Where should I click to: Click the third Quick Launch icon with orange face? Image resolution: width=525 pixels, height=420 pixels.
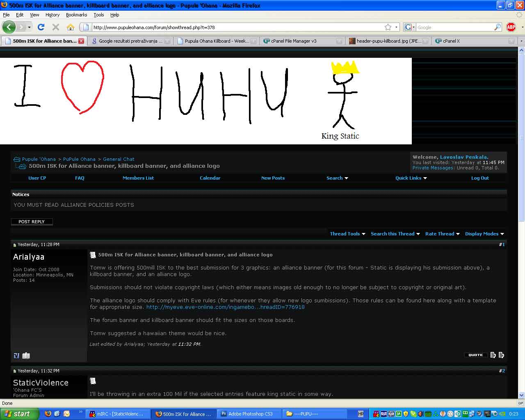(x=67, y=414)
